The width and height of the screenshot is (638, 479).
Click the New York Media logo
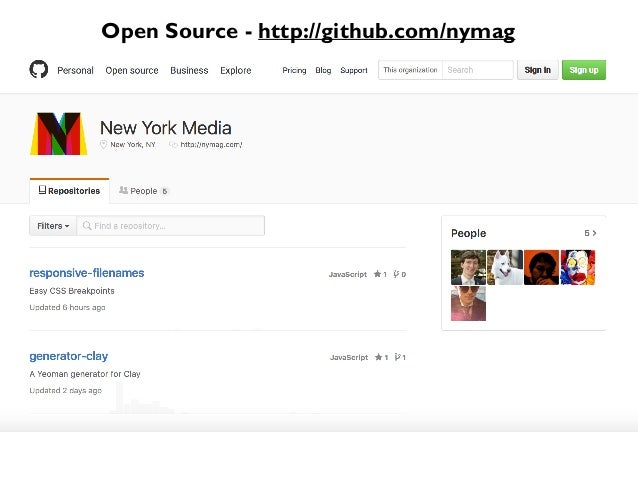tap(59, 133)
